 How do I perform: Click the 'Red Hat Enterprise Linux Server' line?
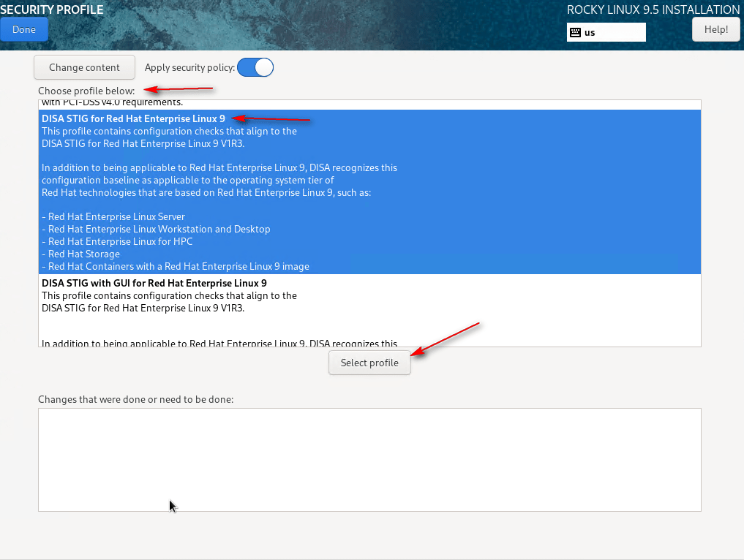(116, 216)
